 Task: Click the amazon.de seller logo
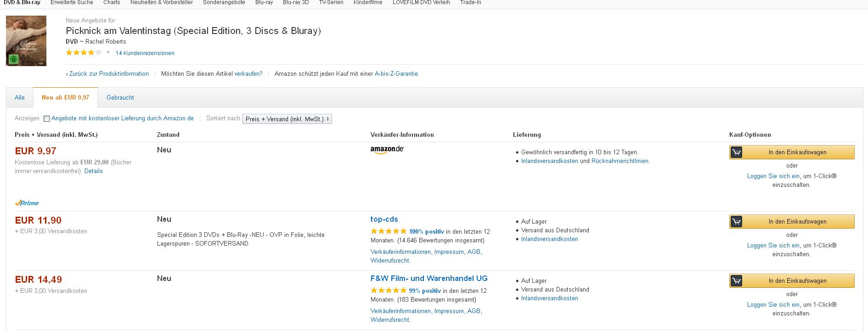click(387, 150)
